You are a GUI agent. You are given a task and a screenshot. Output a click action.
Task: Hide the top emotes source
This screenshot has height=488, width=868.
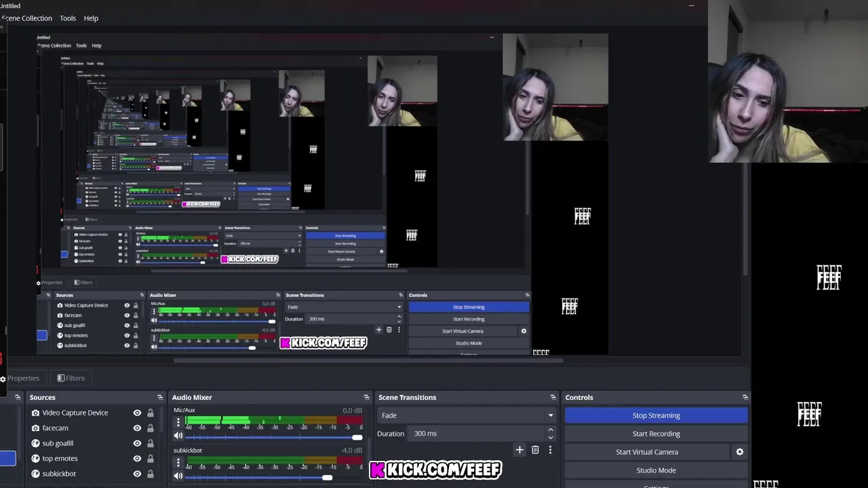[x=137, y=458]
